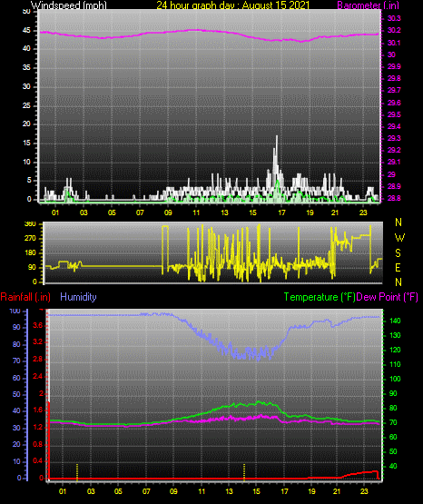This screenshot has width=423, height=504.
Task: Click the red 'Rainfall (.in)' label
Action: pyautogui.click(x=25, y=297)
